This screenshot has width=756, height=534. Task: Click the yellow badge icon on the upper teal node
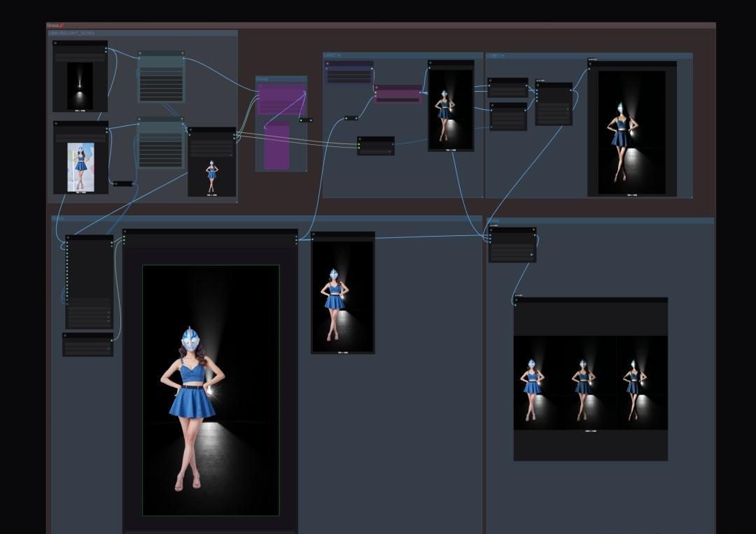pyautogui.click(x=182, y=53)
